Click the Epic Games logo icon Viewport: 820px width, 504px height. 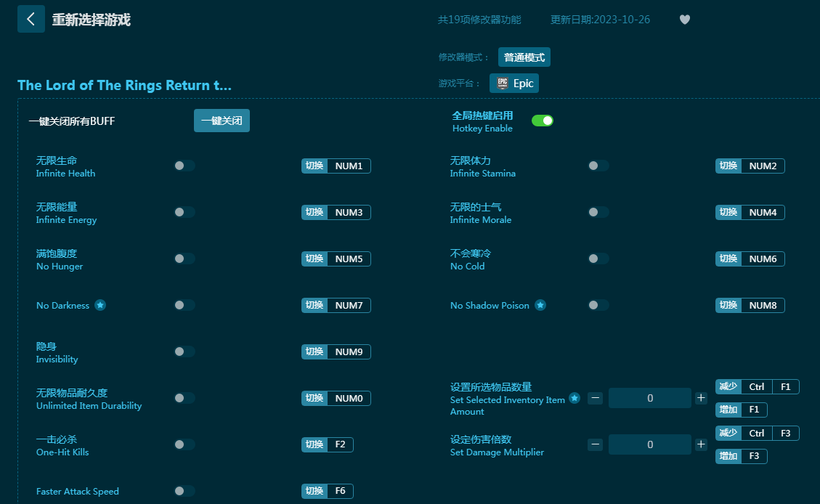503,83
